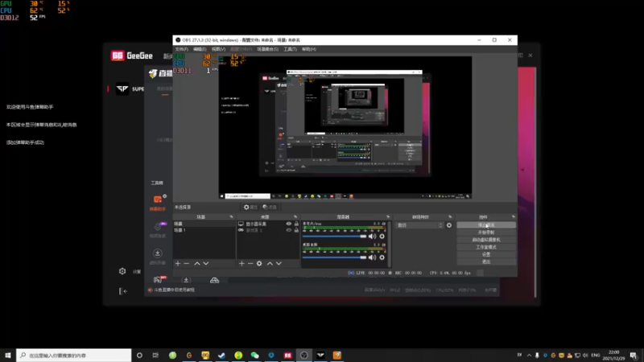This screenshot has height=362, width=644.
Task: Move the selected scene down
Action: click(x=206, y=264)
